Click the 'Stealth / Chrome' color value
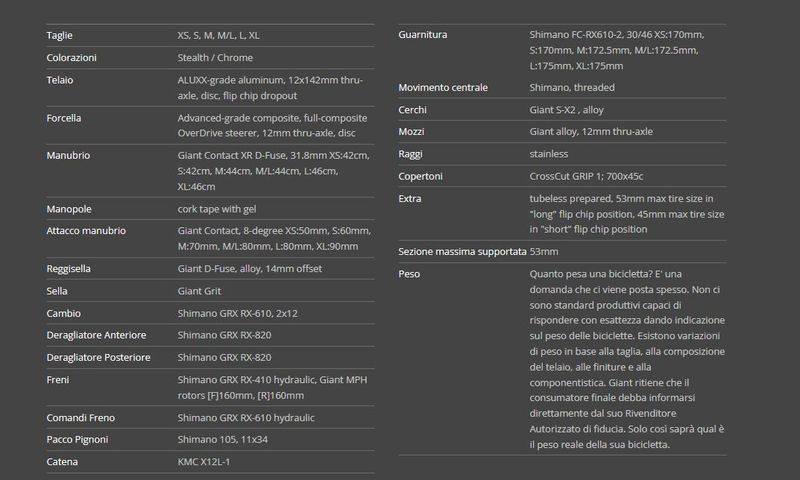Screen dimensions: 800x480 tap(215, 58)
